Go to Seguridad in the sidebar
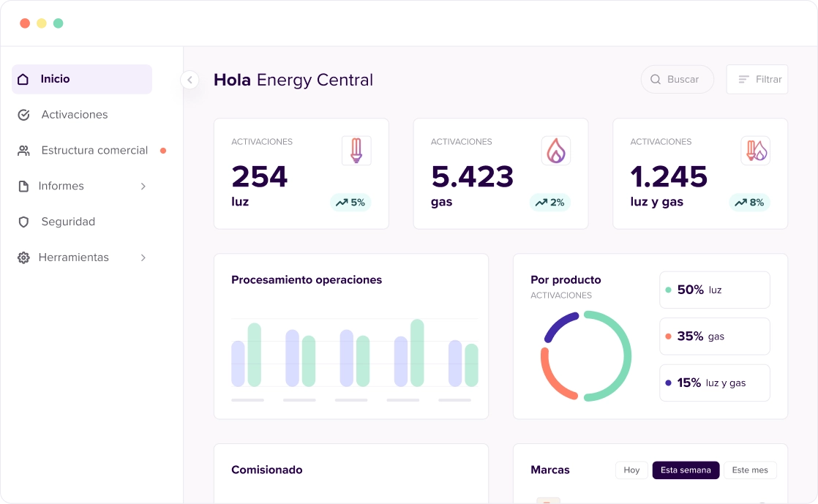The width and height of the screenshot is (818, 504). pos(68,222)
